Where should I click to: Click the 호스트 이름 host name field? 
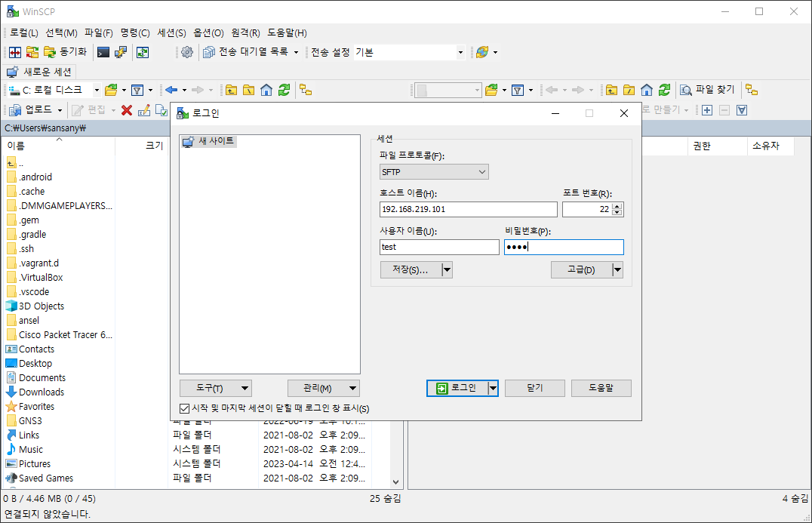pyautogui.click(x=468, y=209)
